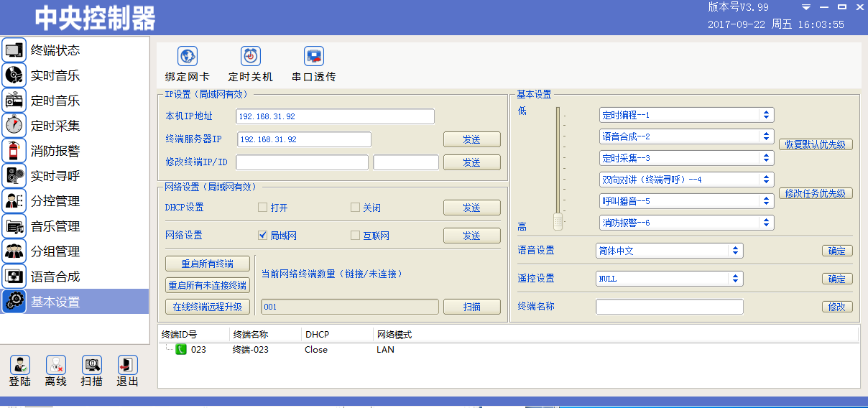Click 修改 for 终端名称
Screen dimensions: 868x408
[837, 307]
